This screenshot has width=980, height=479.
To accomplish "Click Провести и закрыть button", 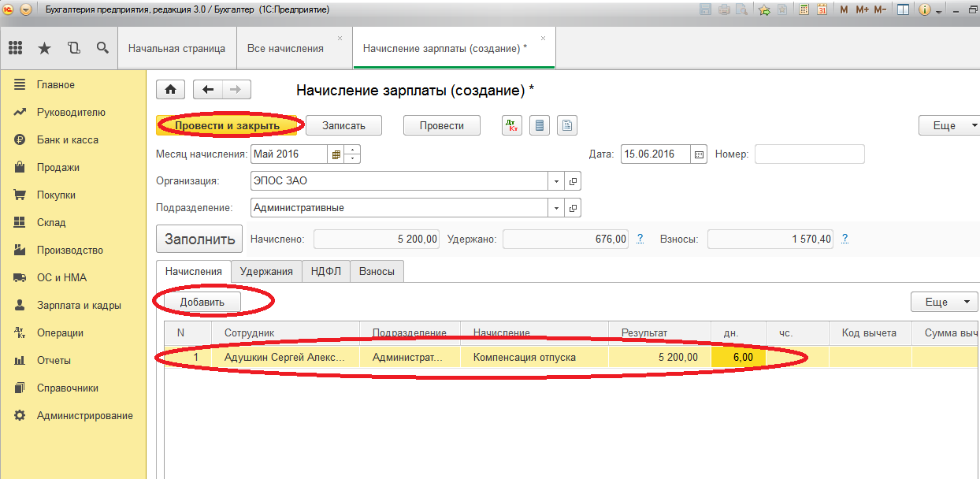I will tap(227, 125).
